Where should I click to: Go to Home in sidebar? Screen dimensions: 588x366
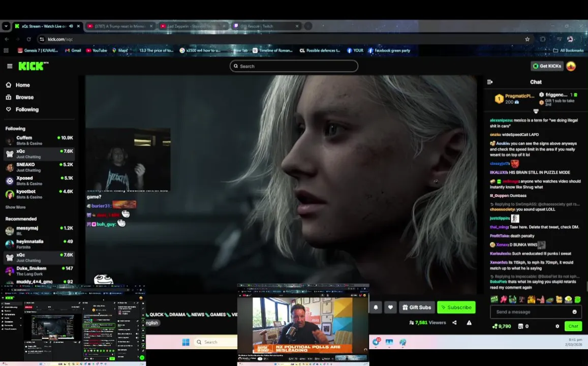[18, 85]
